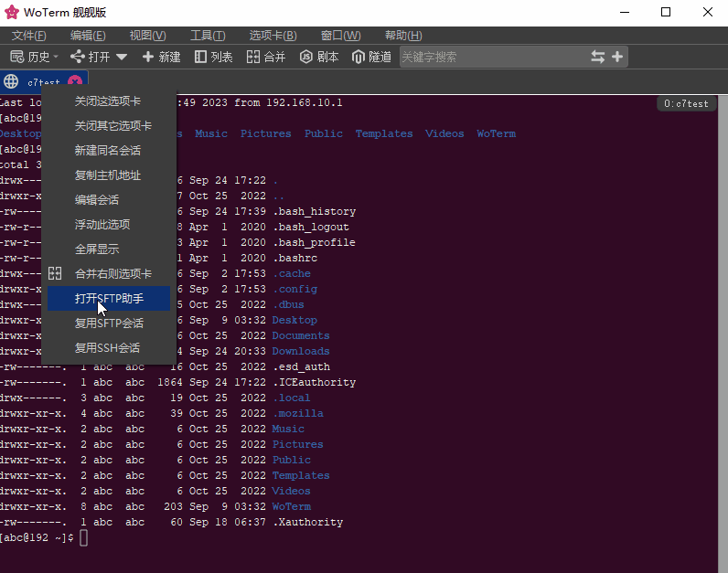This screenshot has width=728, height=573.
Task: Choose 复用SSH会话 in context menu
Action: [108, 347]
